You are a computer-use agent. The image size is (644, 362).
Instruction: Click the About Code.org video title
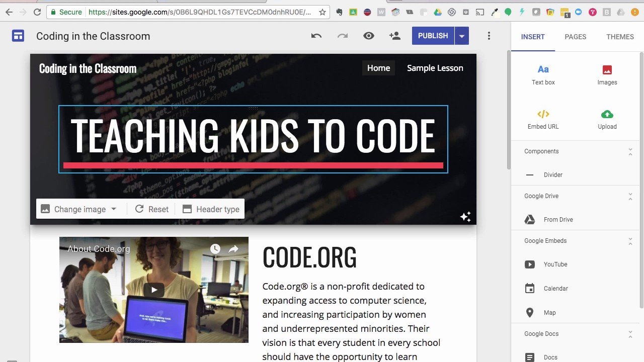[x=99, y=249]
